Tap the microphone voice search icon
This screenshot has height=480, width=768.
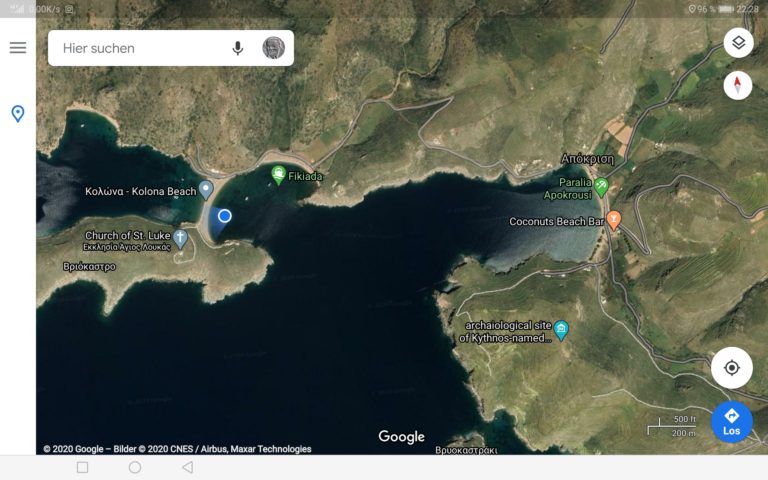tap(238, 48)
